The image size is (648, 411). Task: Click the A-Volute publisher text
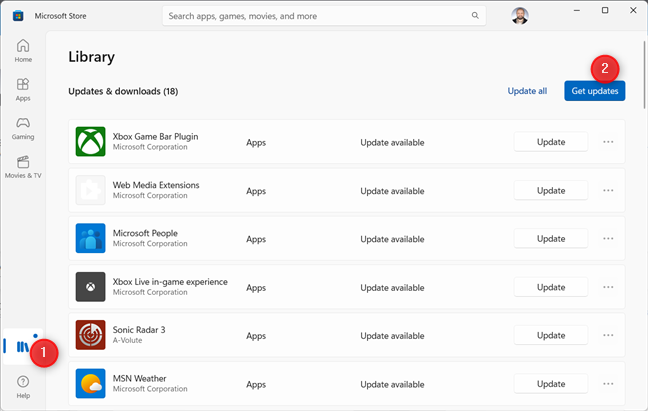(x=127, y=340)
